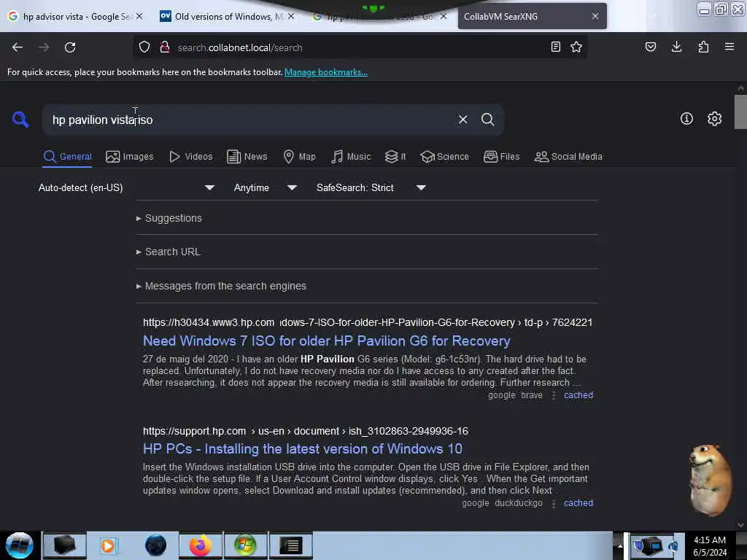The height and width of the screenshot is (560, 747).
Task: Open the Pocket save icon
Action: [x=650, y=47]
